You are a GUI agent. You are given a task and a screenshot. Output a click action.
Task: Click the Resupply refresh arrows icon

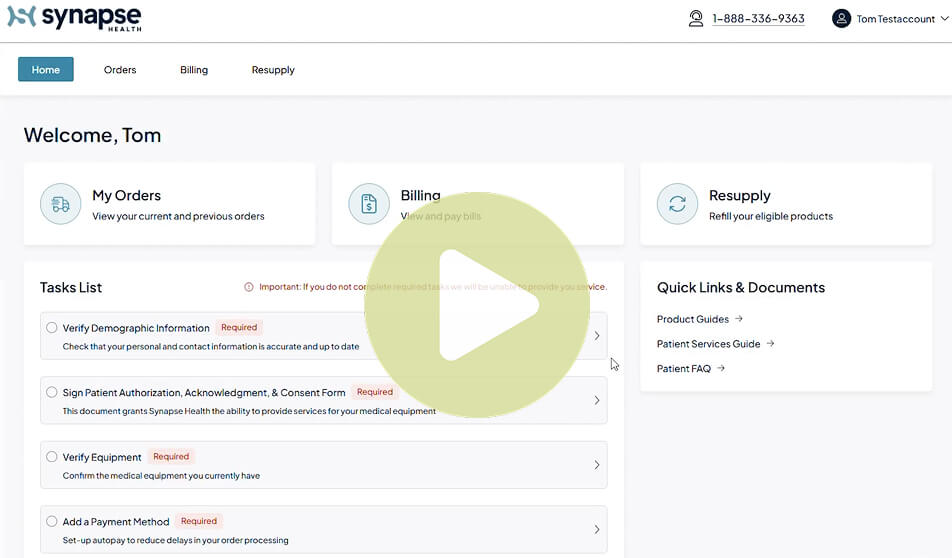point(677,204)
